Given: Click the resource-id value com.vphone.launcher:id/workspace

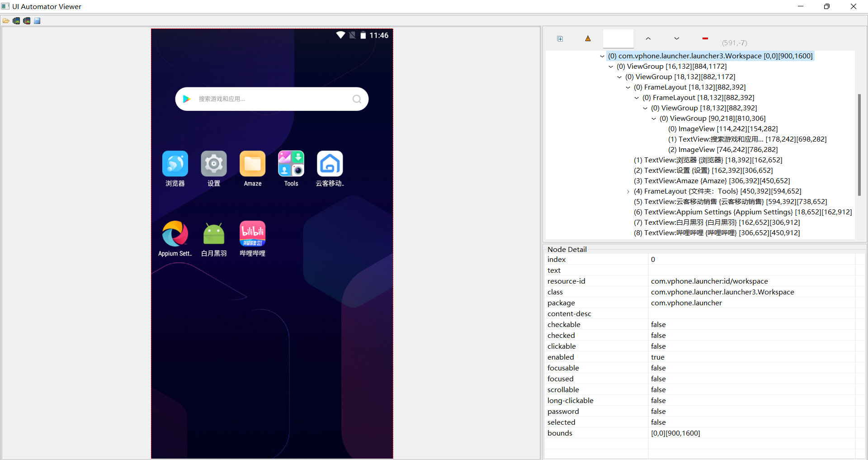Looking at the screenshot, I should pos(709,281).
